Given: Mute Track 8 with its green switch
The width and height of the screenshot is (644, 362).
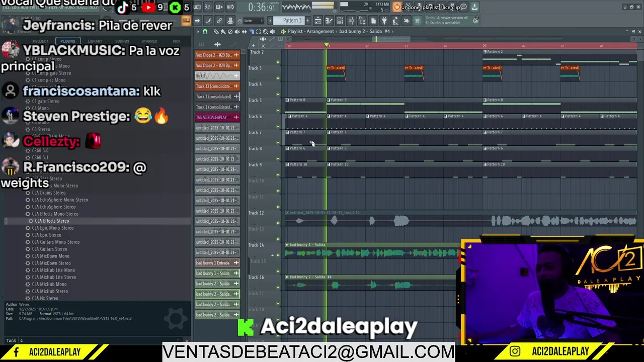Looking at the screenshot, I should pos(278,159).
